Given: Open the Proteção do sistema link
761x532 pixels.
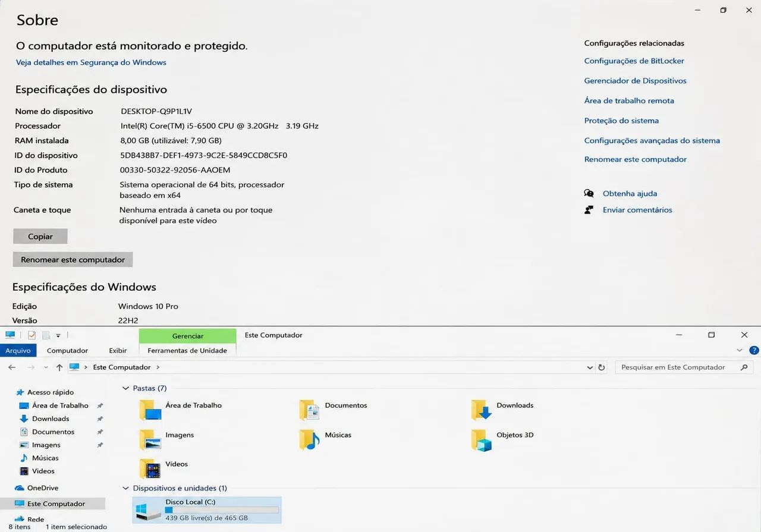Looking at the screenshot, I should [x=621, y=121].
